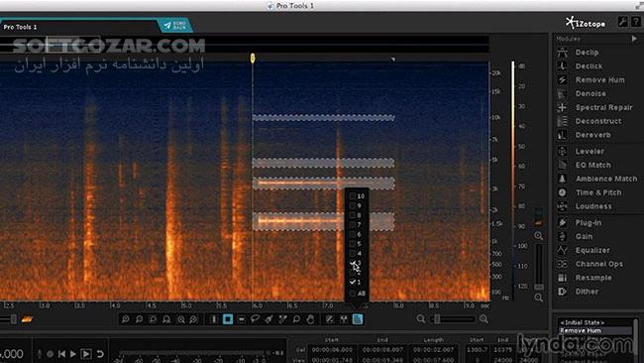The image size is (644, 363).
Task: Open the Leveler module
Action: 590,152
